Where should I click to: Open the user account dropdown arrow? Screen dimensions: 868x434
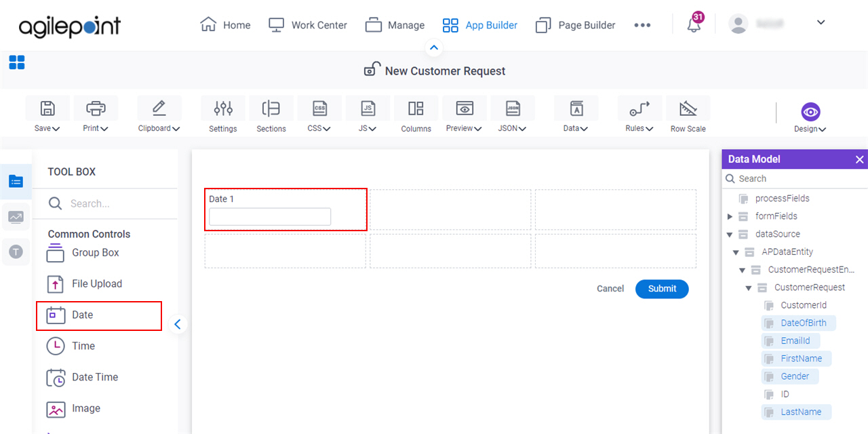tap(821, 22)
